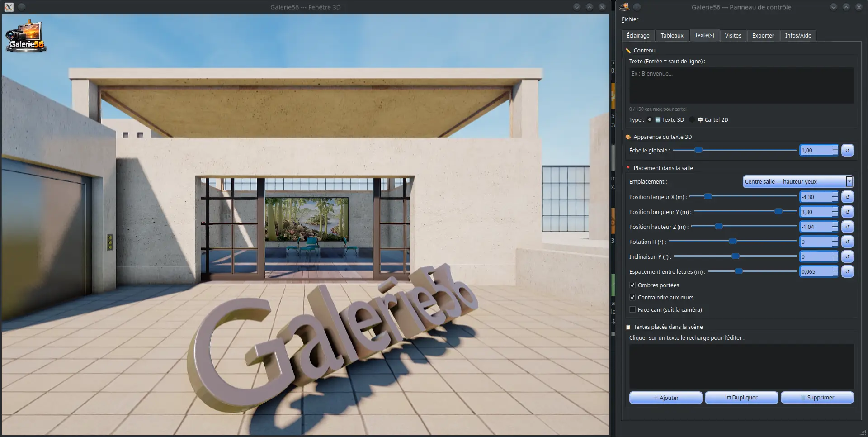This screenshot has height=437, width=868.
Task: Switch to the Éclairage tab
Action: tap(638, 36)
